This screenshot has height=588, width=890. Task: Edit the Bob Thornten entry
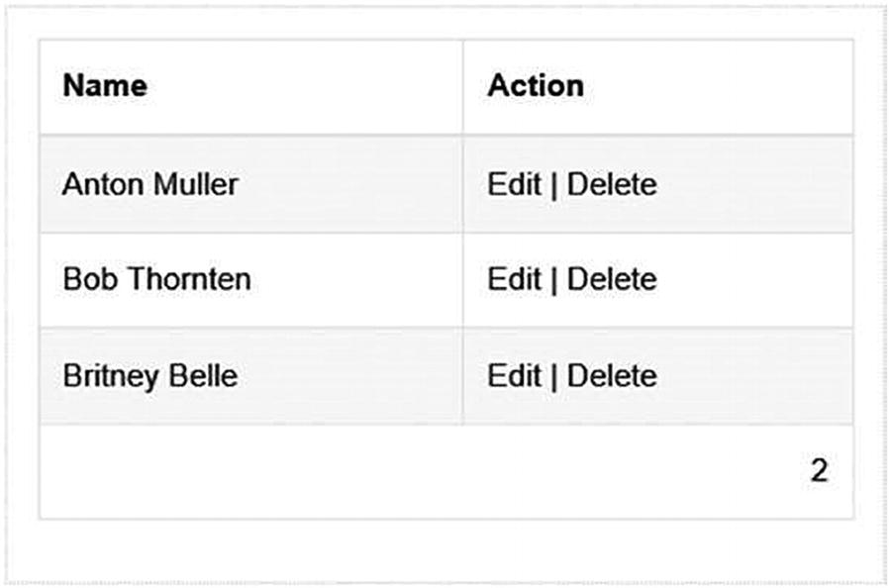pyautogui.click(x=514, y=279)
